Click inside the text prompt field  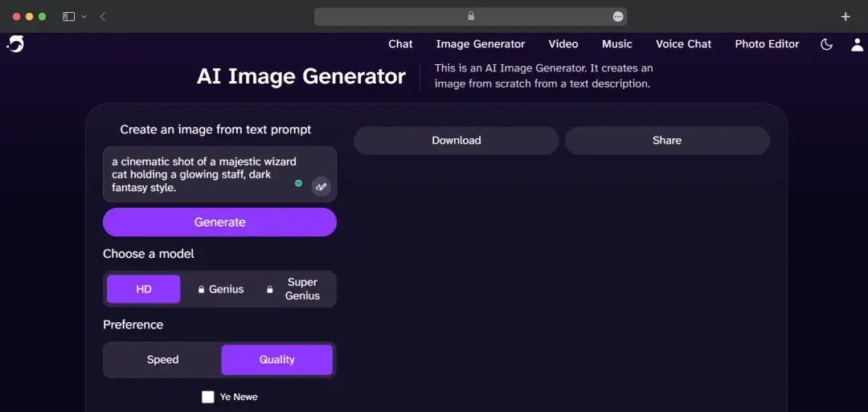pyautogui.click(x=219, y=174)
